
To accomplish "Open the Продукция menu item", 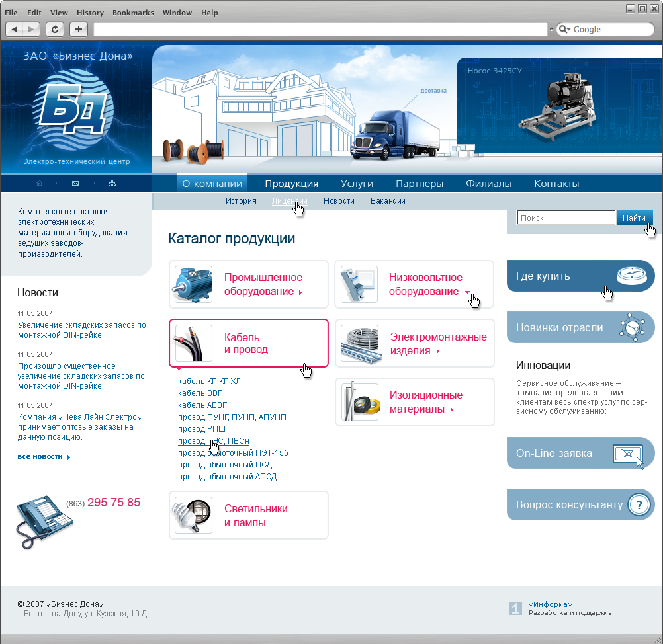I will click(x=291, y=184).
